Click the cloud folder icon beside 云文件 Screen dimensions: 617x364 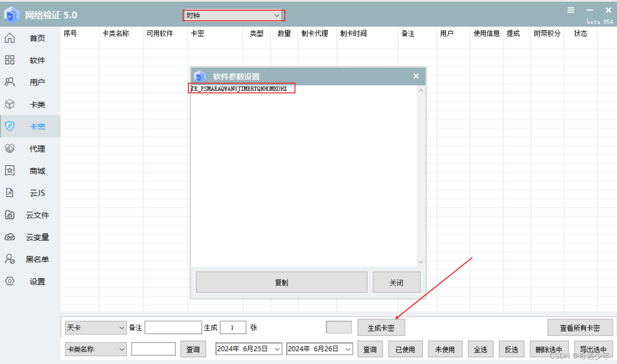point(10,215)
